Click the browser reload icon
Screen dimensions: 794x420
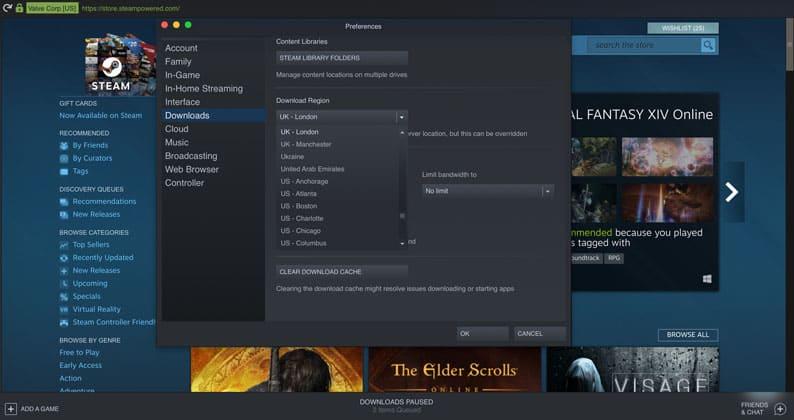pos(7,8)
